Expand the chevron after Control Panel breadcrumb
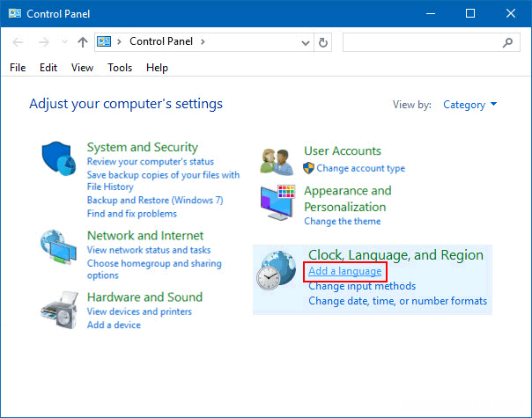 click(203, 42)
